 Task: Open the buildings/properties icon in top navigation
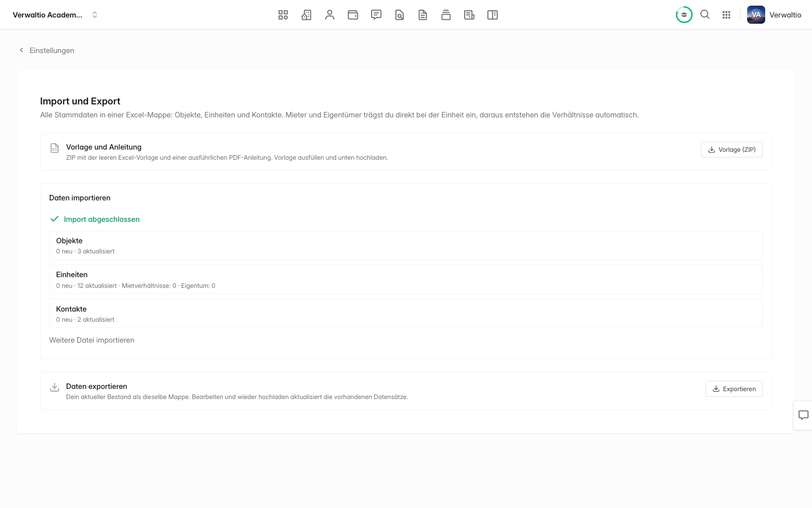click(x=306, y=15)
